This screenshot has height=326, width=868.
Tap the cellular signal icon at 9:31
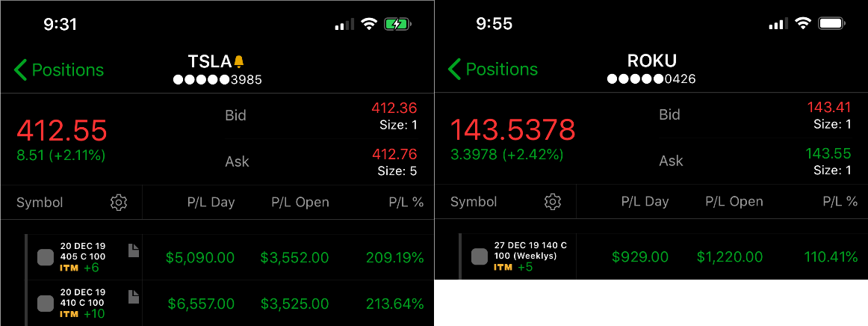(344, 25)
